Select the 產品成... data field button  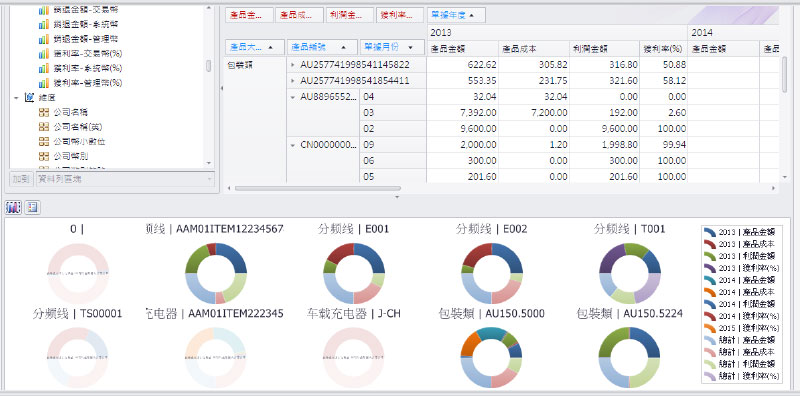coord(299,15)
